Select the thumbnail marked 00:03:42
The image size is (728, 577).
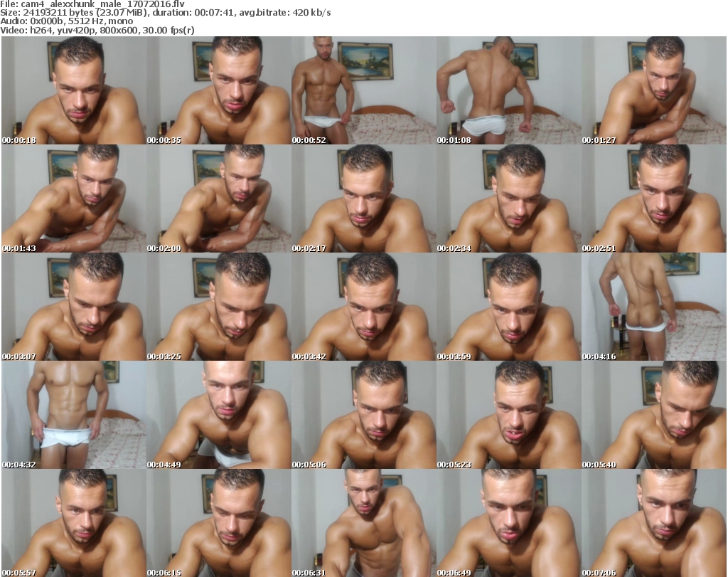363,307
